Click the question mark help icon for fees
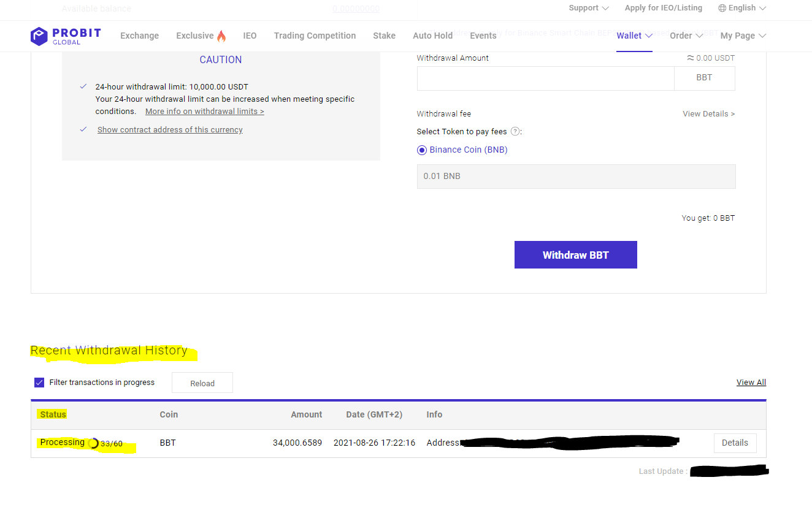This screenshot has height=526, width=812. [515, 131]
